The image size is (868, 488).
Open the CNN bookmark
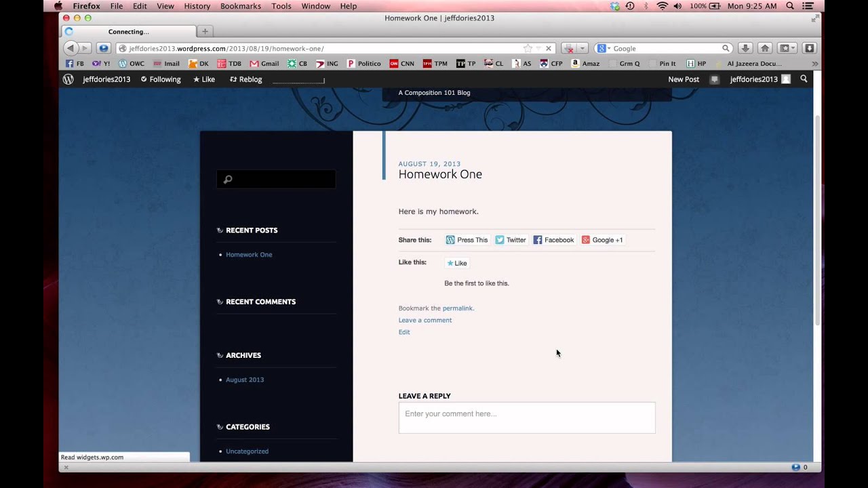coord(402,64)
